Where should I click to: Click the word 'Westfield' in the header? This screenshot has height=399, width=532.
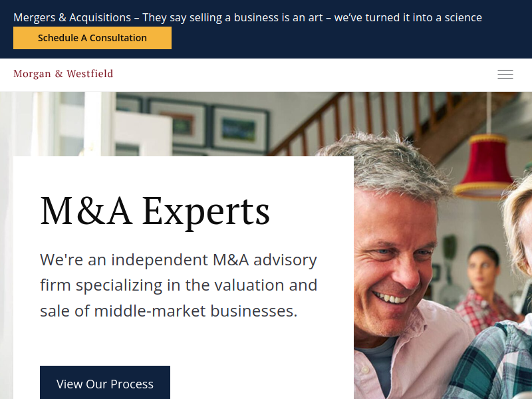tap(90, 74)
